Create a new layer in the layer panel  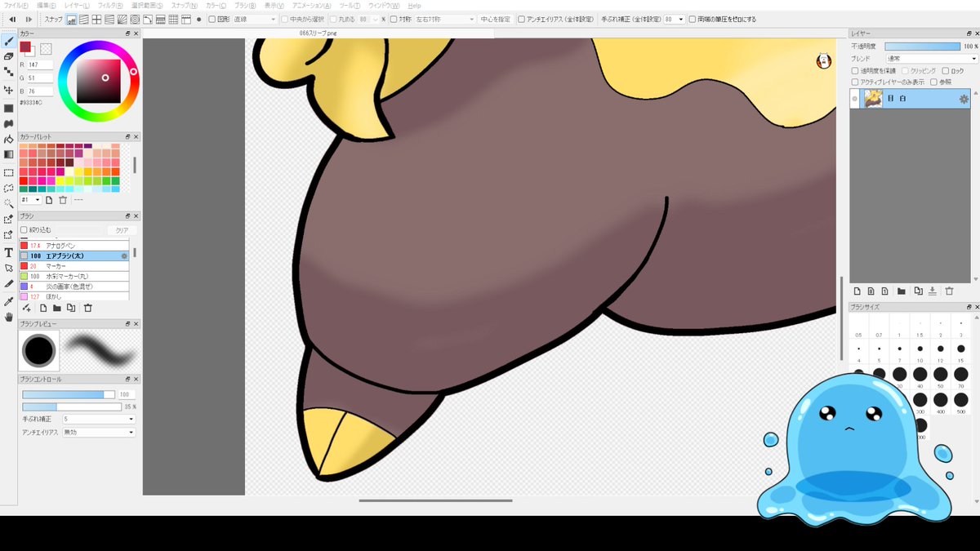click(857, 291)
